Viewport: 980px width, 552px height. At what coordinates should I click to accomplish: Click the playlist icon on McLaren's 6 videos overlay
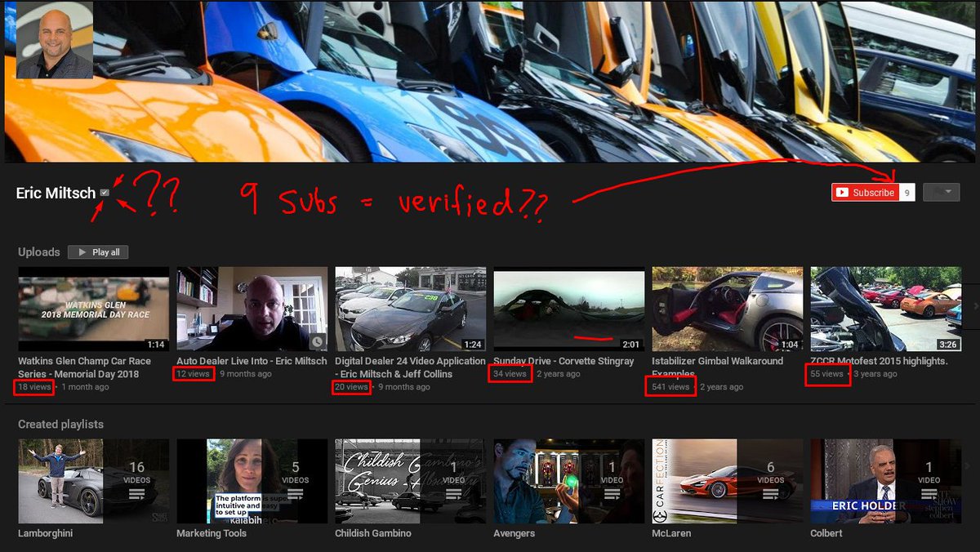pyautogui.click(x=771, y=495)
